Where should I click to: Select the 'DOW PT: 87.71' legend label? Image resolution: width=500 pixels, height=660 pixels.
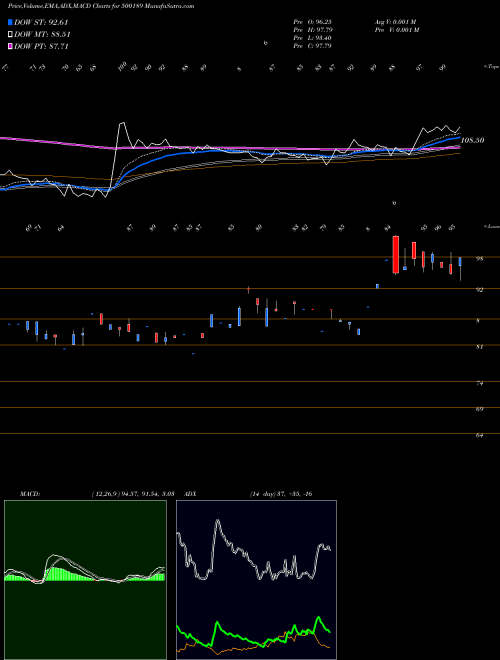pyautogui.click(x=41, y=46)
